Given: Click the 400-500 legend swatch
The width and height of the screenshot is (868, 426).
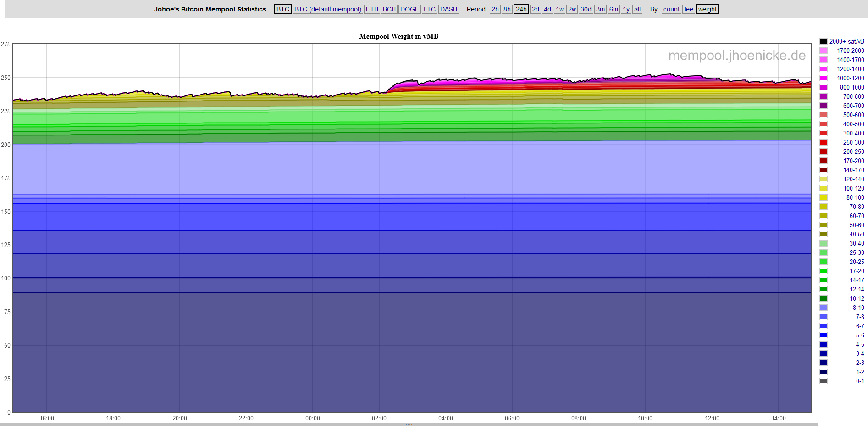Looking at the screenshot, I should point(824,124).
